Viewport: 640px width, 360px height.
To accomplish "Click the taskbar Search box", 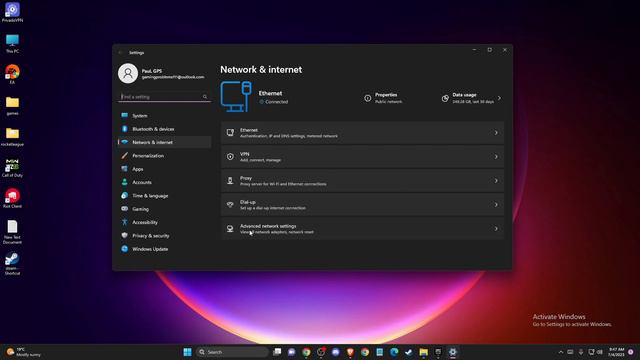I will 232,352.
